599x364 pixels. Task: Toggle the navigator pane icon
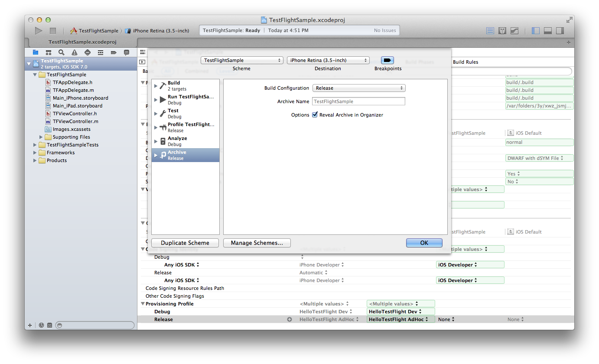click(x=536, y=31)
